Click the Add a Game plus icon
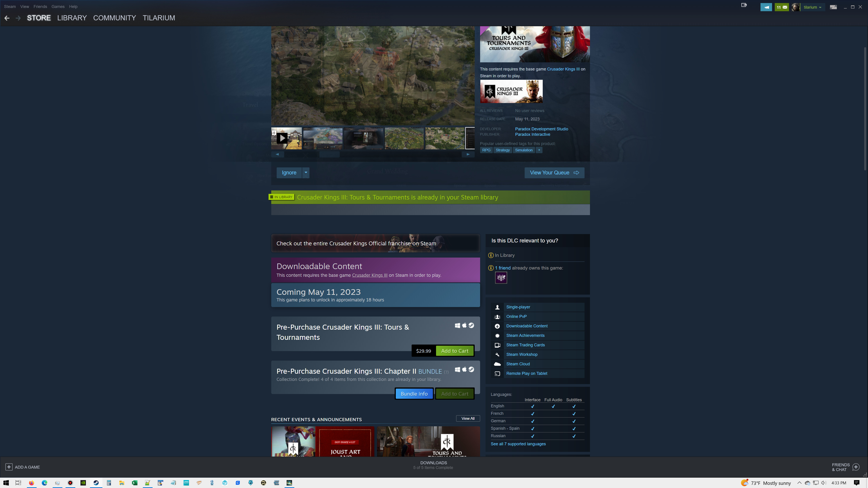The image size is (868, 488). click(x=9, y=467)
